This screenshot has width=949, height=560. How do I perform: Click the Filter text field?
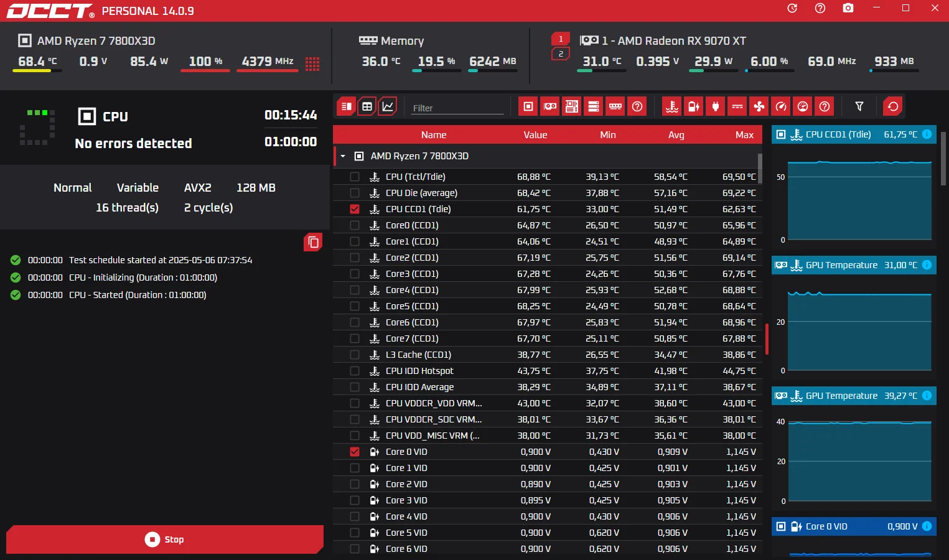tap(457, 108)
